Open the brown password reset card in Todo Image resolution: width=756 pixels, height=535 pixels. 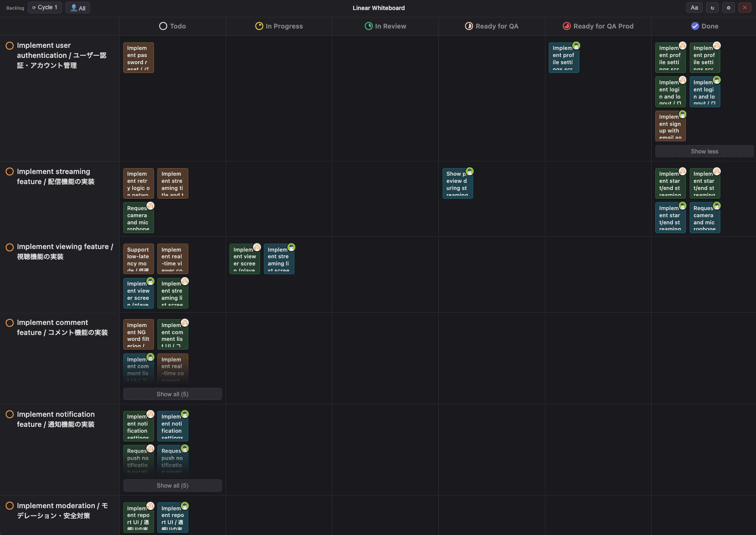tap(138, 58)
